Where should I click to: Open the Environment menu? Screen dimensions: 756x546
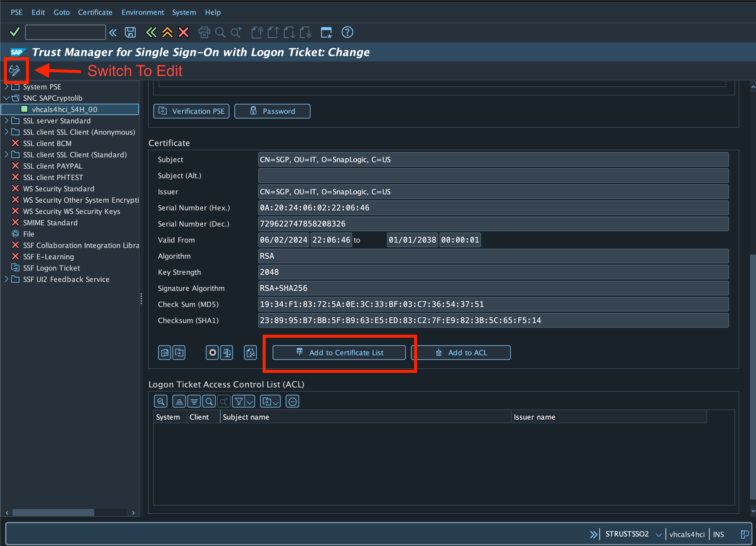(143, 12)
